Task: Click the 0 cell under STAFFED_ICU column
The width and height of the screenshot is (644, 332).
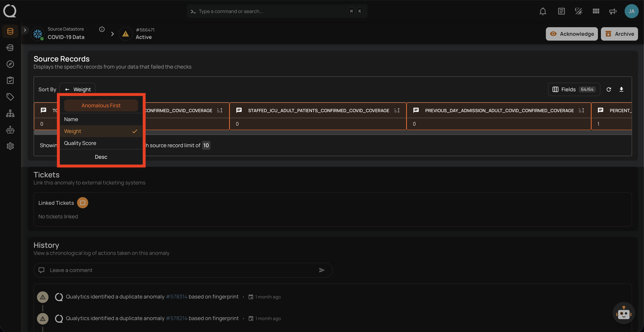Action: 318,124
